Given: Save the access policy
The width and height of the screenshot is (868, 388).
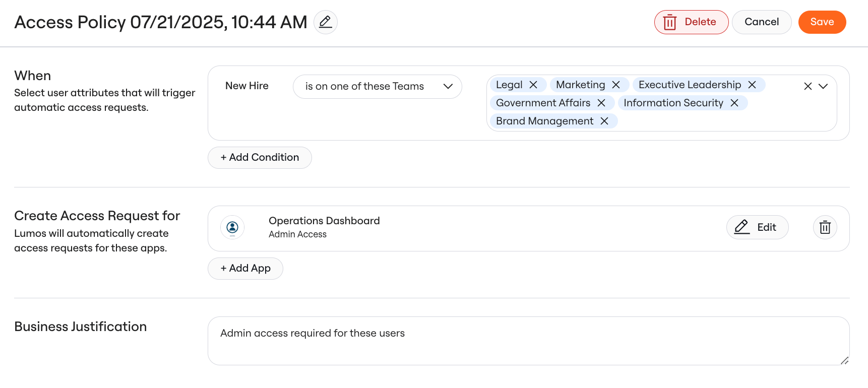Looking at the screenshot, I should tap(822, 22).
